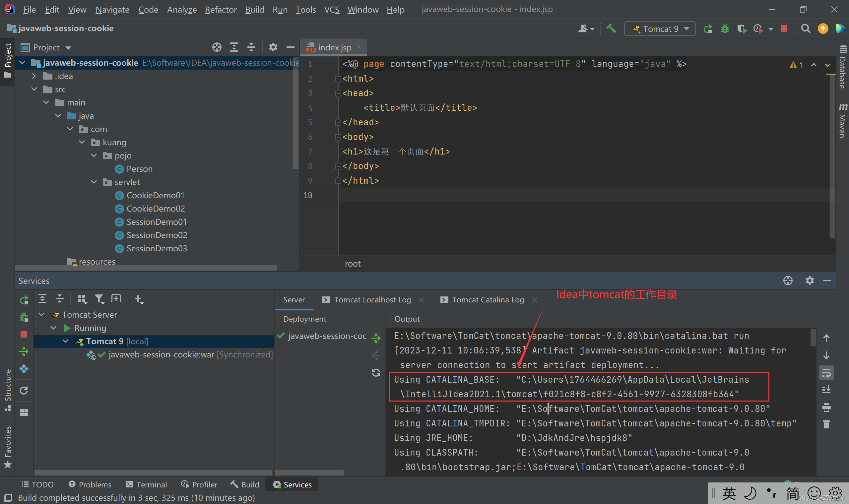The height and width of the screenshot is (504, 849).
Task: Click the IDE update arrow icon
Action: tap(823, 29)
